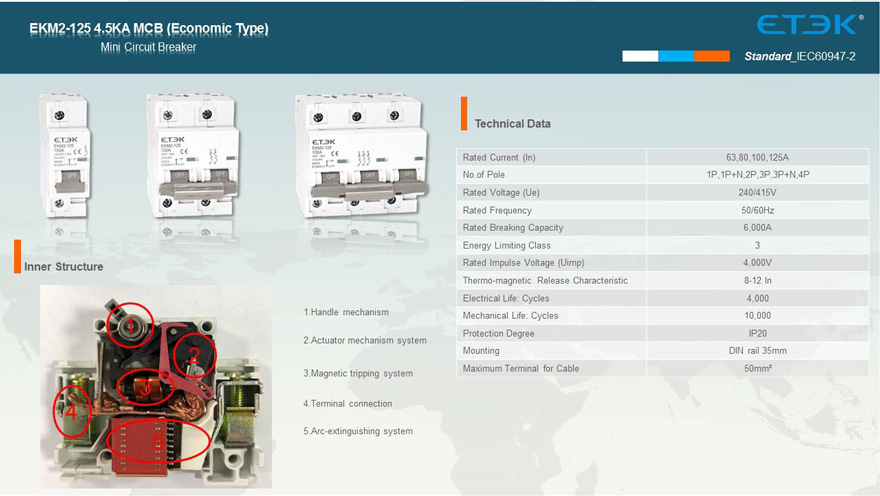This screenshot has width=880, height=496.
Task: Click the orange color block in header
Action: coord(712,56)
